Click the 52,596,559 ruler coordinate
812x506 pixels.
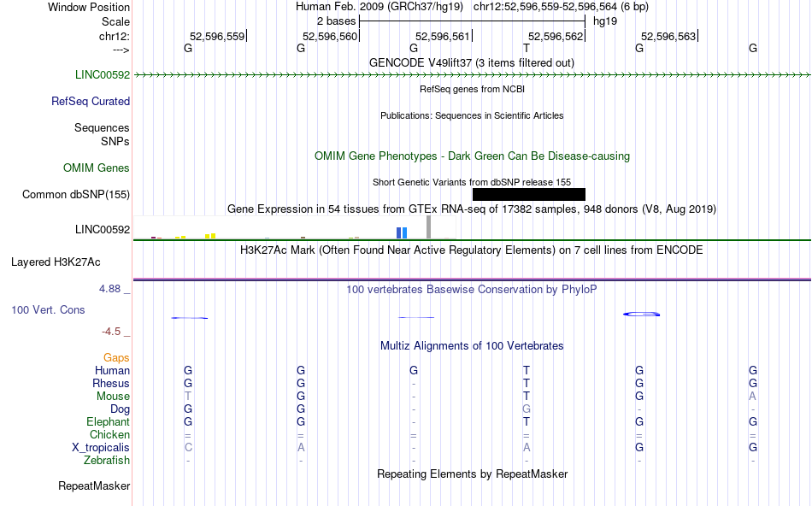(x=217, y=36)
